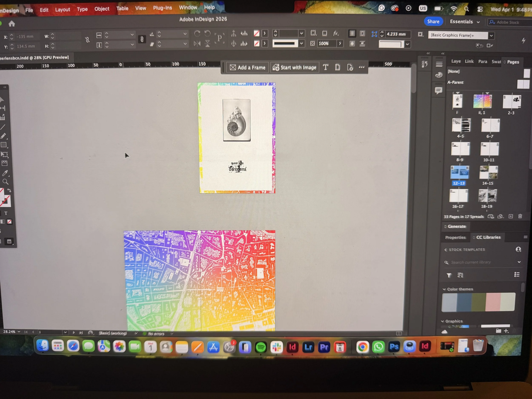Select the Free Transform tool
This screenshot has height=399, width=532.
pos(4,154)
